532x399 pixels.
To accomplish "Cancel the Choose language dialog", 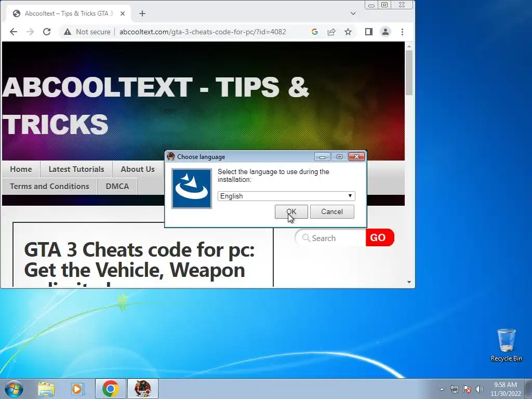I will (332, 212).
